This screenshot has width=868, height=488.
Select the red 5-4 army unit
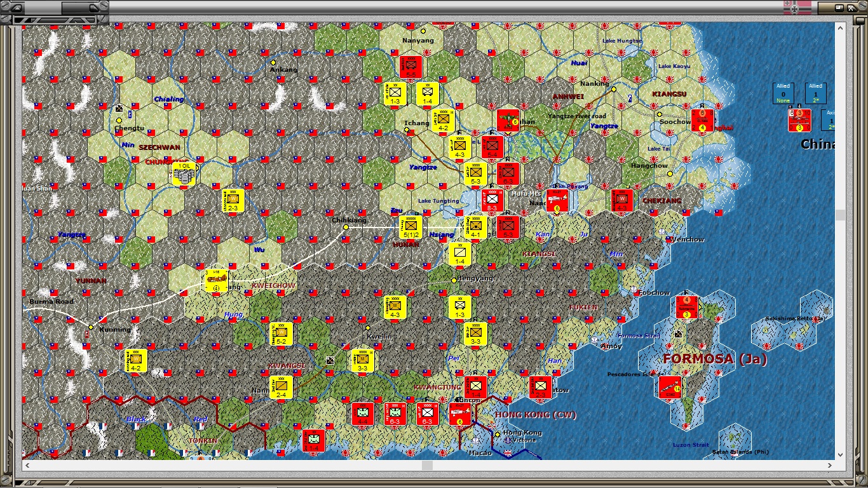492,147
